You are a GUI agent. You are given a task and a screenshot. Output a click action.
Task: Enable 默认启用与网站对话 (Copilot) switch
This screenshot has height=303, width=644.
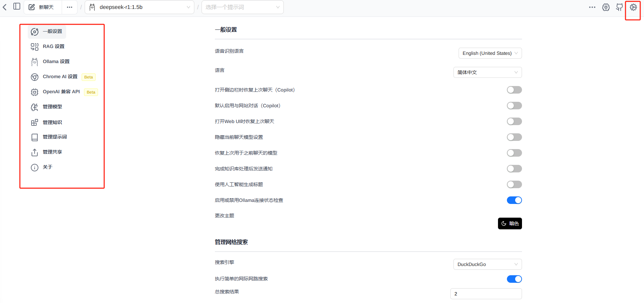[x=514, y=106]
